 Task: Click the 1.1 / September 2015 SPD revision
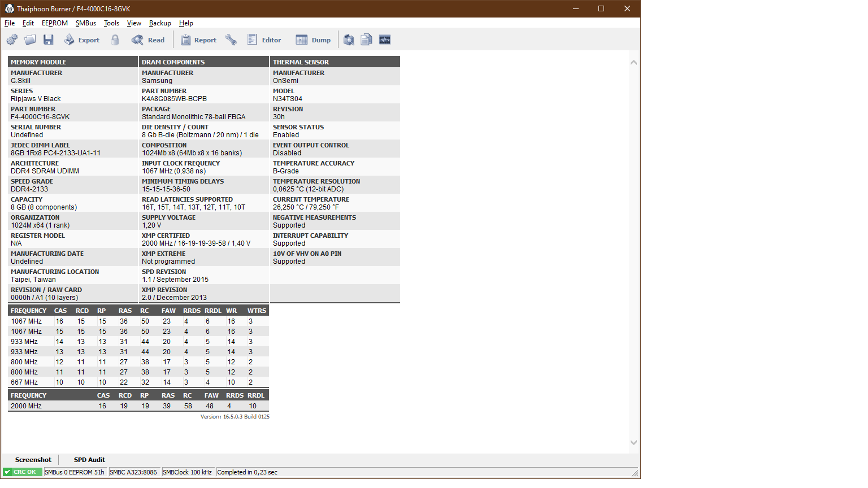(x=175, y=280)
